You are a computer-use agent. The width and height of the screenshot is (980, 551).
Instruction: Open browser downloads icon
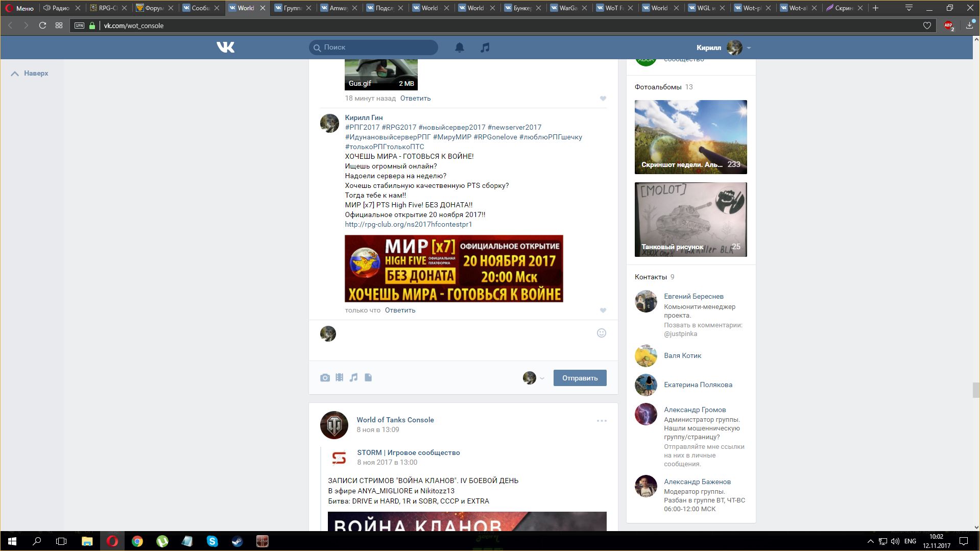point(969,25)
